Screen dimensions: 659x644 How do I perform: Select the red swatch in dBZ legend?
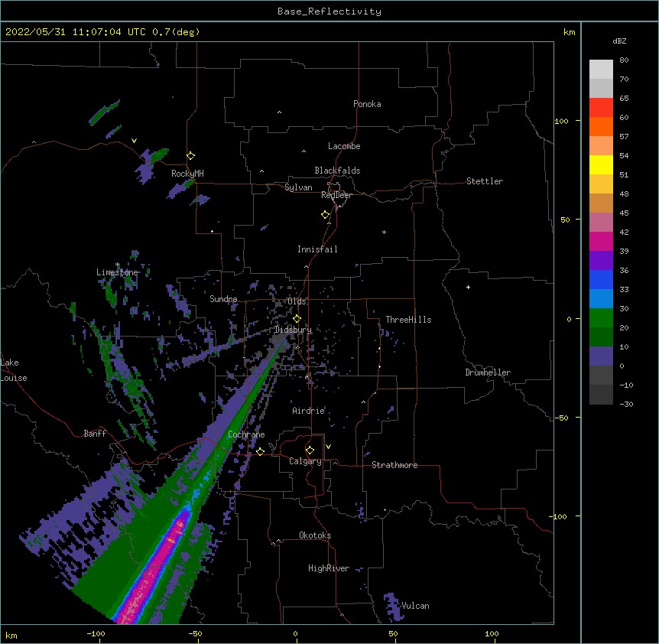pyautogui.click(x=601, y=107)
